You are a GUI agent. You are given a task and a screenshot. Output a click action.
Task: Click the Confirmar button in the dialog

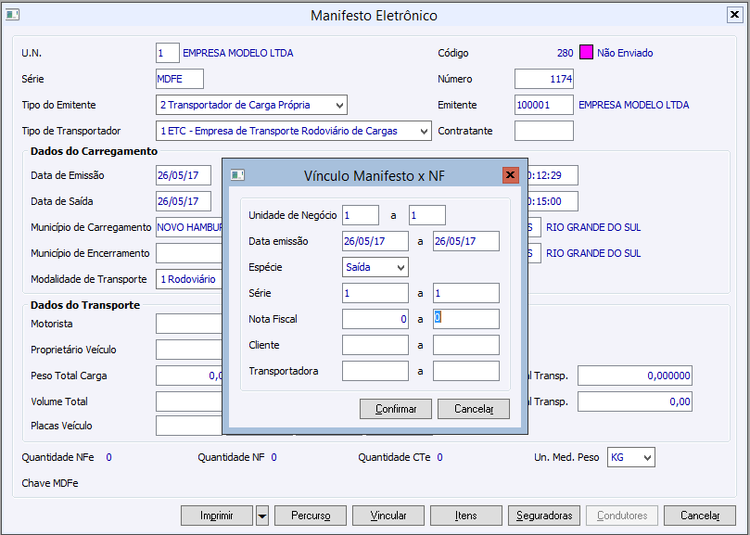click(x=395, y=409)
